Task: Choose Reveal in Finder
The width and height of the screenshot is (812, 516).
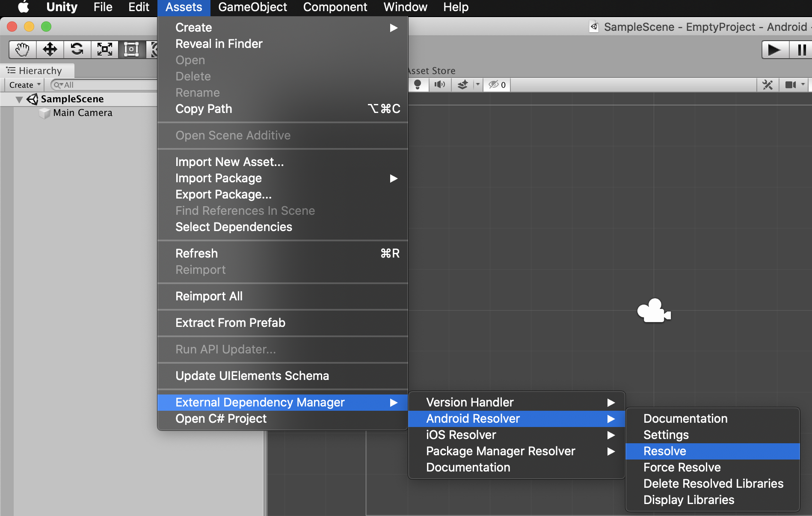Action: [282, 44]
